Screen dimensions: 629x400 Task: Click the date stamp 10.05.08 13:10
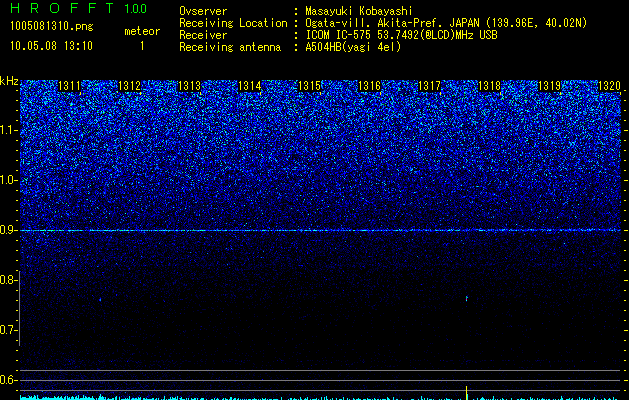click(51, 46)
